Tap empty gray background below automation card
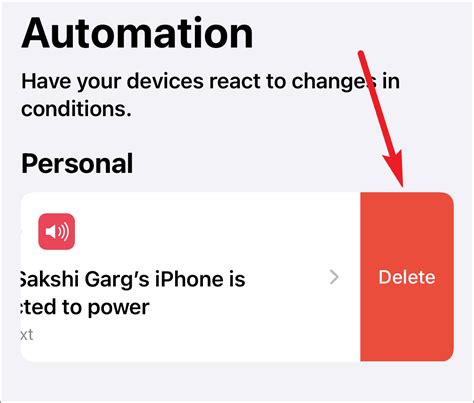Viewport: 474px width, 403px height. [x=237, y=382]
